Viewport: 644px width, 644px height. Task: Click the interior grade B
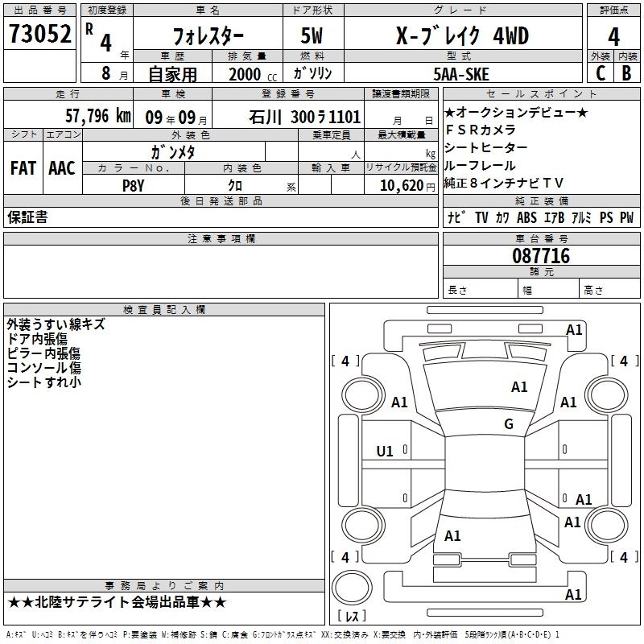pyautogui.click(x=626, y=72)
